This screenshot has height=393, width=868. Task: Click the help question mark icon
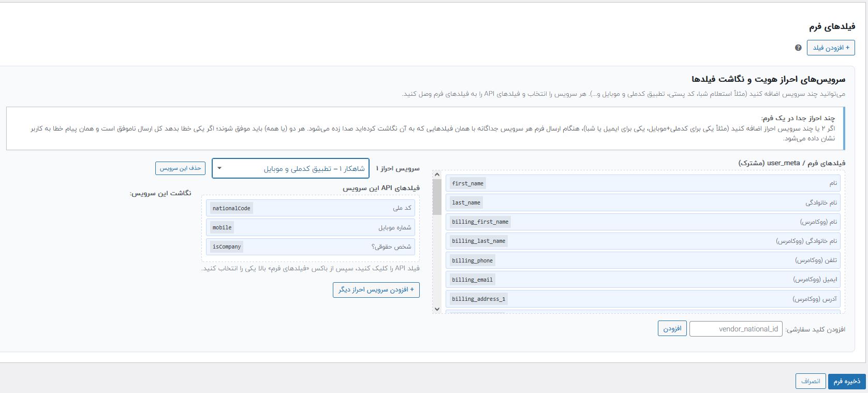[x=798, y=48]
